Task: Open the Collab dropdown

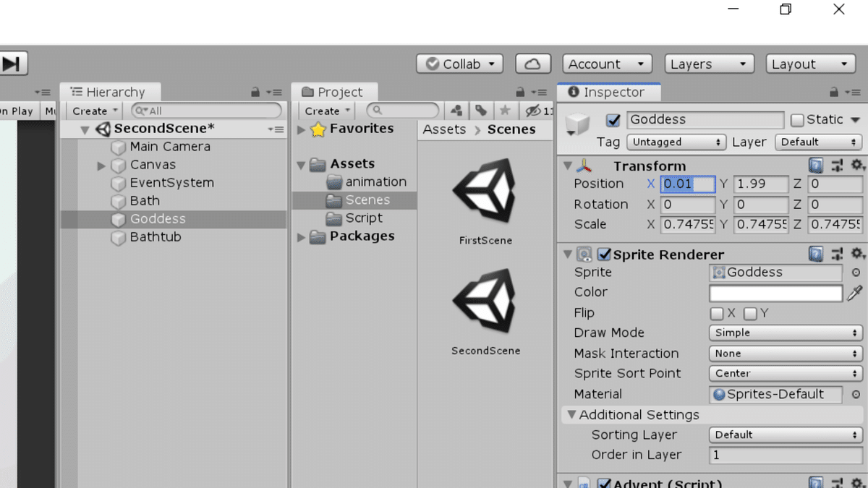Action: 460,64
